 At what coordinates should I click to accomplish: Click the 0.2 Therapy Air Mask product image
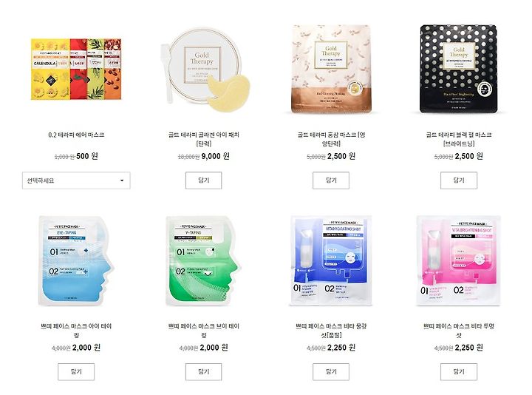(76, 70)
